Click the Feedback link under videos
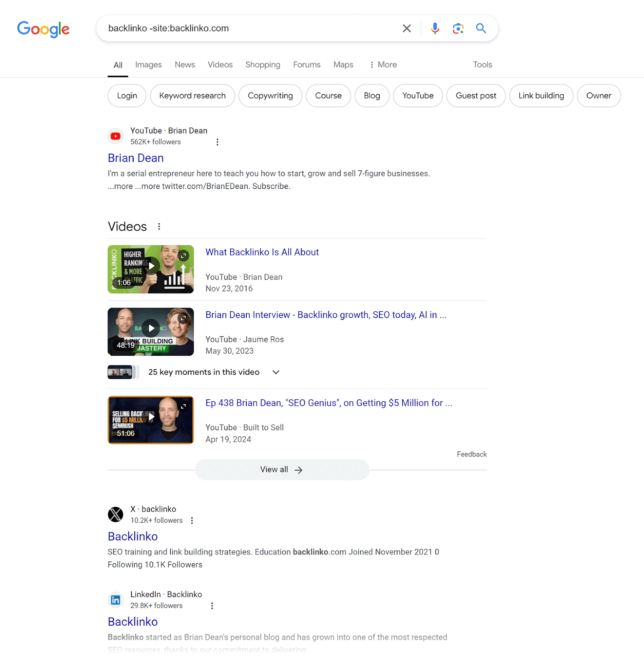 click(472, 454)
